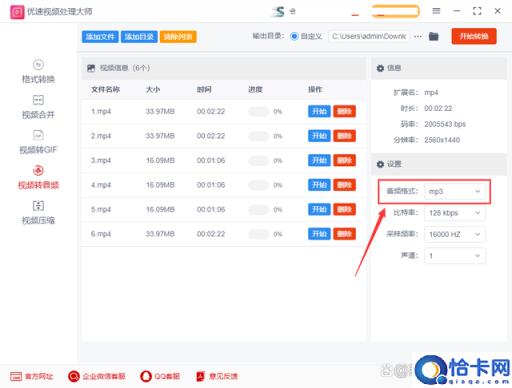The image size is (512, 388).
Task: Click the 添加目录 add folder button
Action: 139,37
